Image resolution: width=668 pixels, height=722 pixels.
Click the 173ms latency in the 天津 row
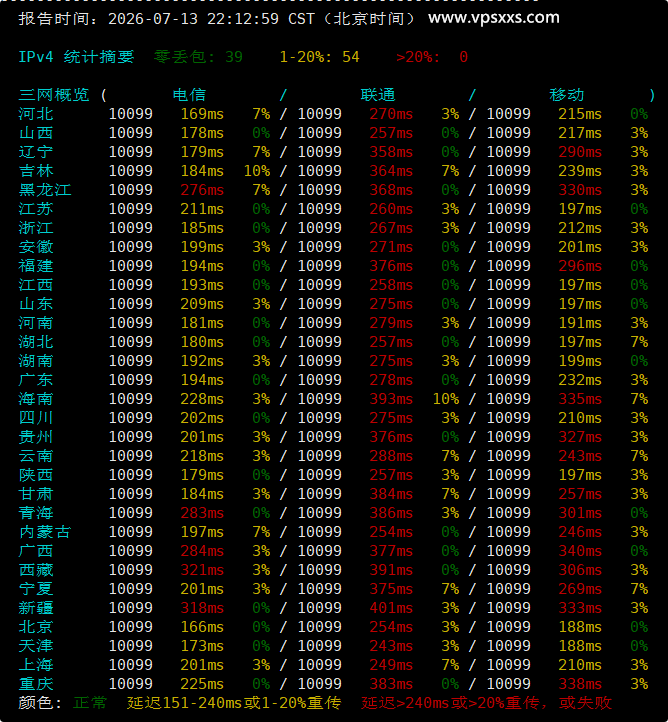(x=202, y=646)
